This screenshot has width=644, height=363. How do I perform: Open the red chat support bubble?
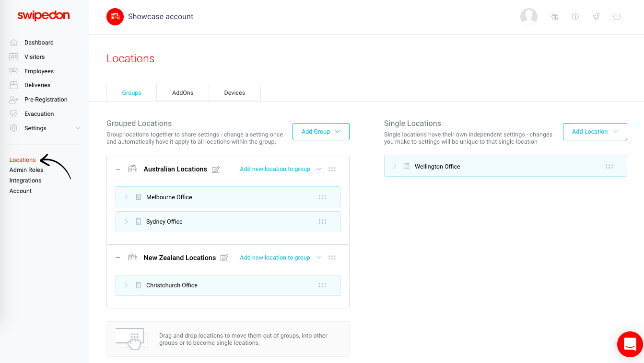[x=630, y=344]
